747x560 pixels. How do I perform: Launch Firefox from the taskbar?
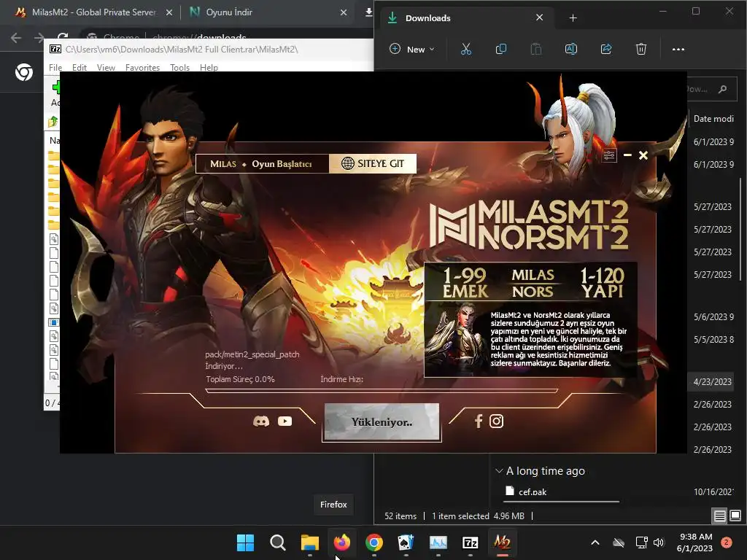click(342, 542)
